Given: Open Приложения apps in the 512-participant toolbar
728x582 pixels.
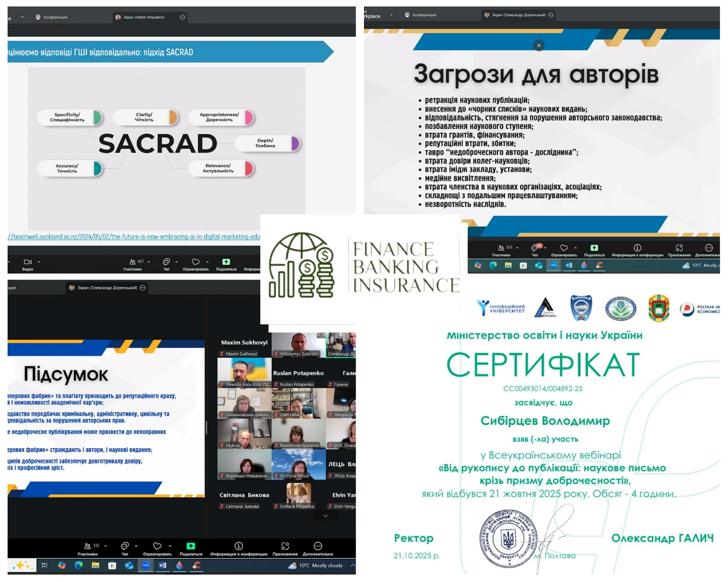Looking at the screenshot, I should (285, 548).
